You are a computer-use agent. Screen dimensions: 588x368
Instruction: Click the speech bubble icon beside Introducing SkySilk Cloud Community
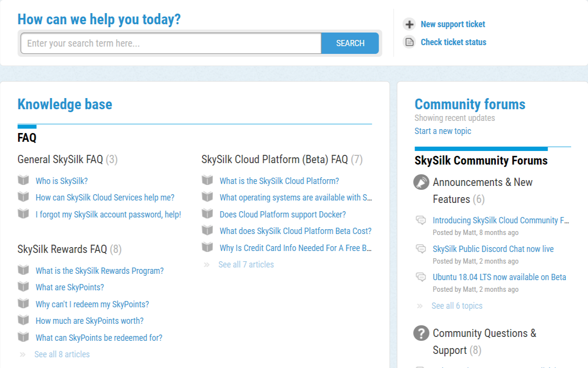pyautogui.click(x=420, y=220)
